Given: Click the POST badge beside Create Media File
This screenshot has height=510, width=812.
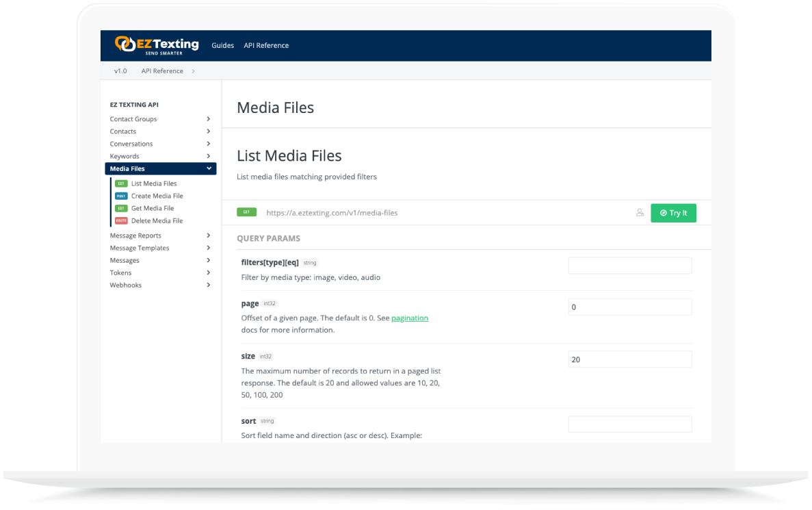Looking at the screenshot, I should (x=121, y=196).
